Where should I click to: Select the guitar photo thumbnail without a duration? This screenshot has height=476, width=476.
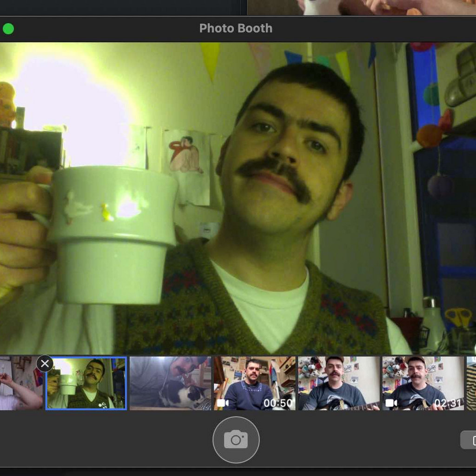click(338, 383)
